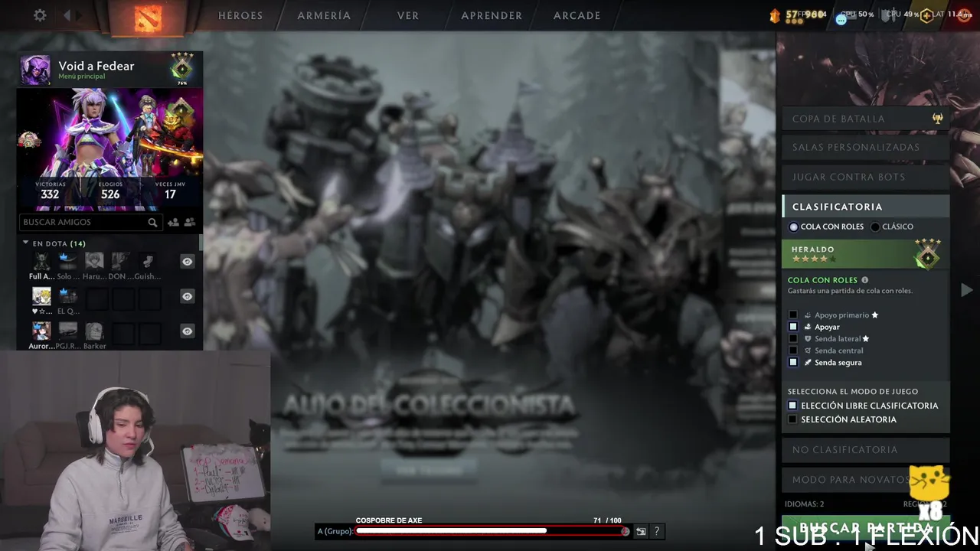Toggle Elección Libre Clasificatoria checkbox
980x551 pixels.
coord(793,406)
